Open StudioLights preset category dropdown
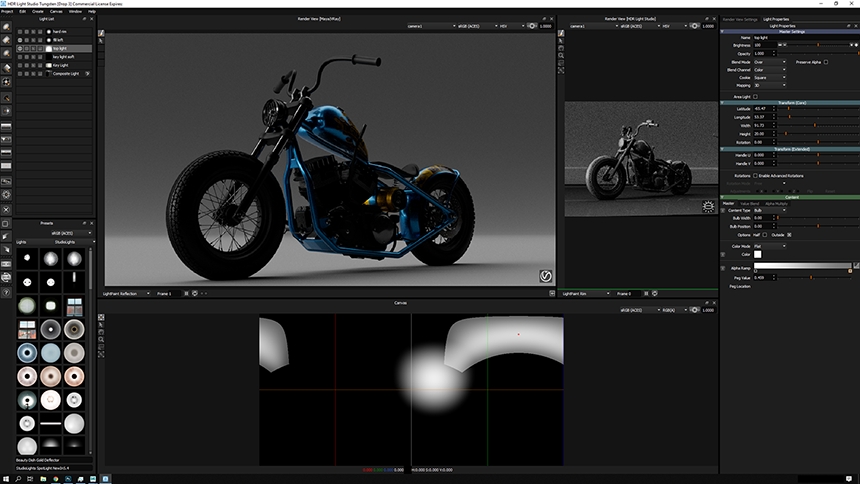The image size is (860, 484). (74, 242)
